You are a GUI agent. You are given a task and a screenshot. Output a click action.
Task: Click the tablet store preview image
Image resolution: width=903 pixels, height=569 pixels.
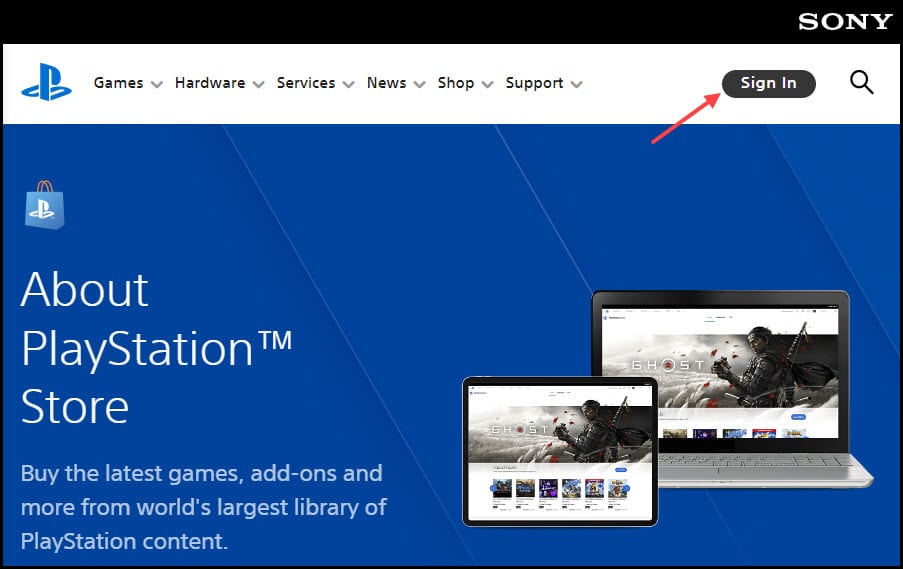pos(560,451)
